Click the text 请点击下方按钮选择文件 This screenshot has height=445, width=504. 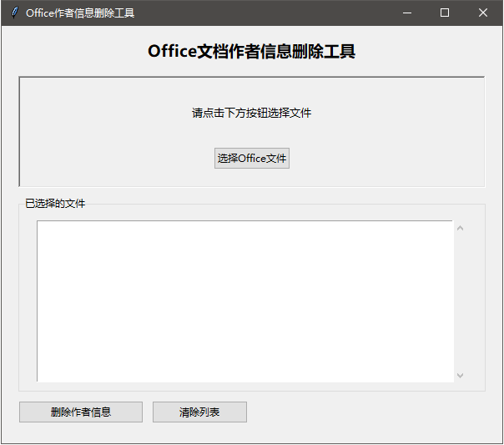point(251,113)
